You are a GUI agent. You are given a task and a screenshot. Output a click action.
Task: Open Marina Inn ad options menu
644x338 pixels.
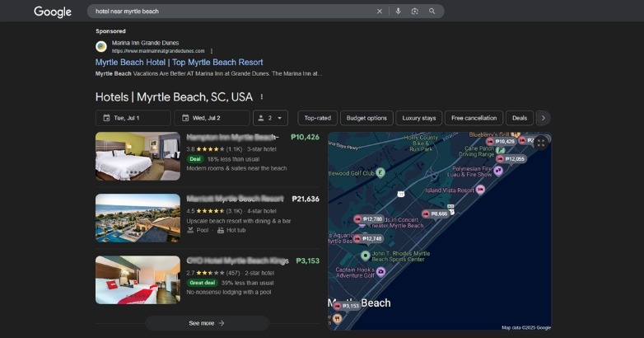[212, 51]
